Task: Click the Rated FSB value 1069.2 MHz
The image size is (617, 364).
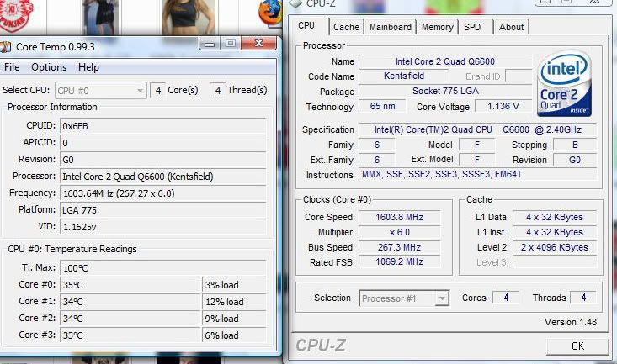Action: (399, 261)
